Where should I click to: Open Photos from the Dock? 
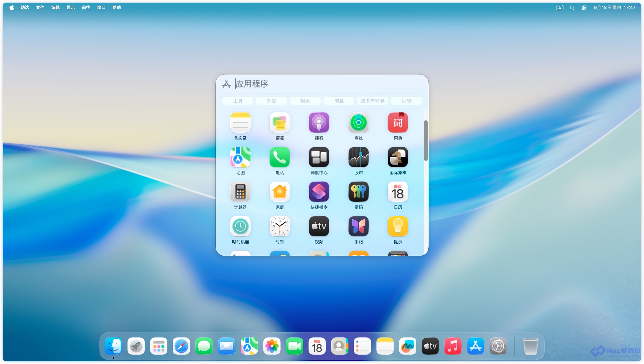[272, 346]
